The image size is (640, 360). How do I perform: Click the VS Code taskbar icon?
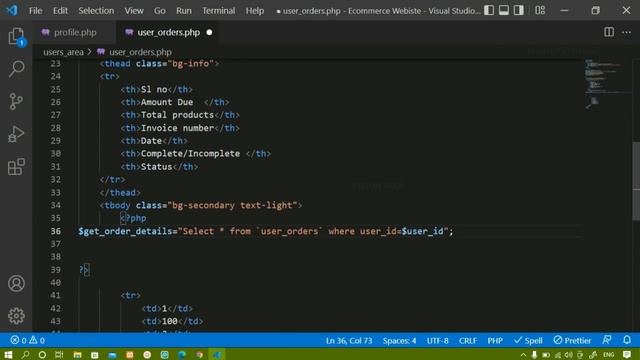tap(216, 354)
